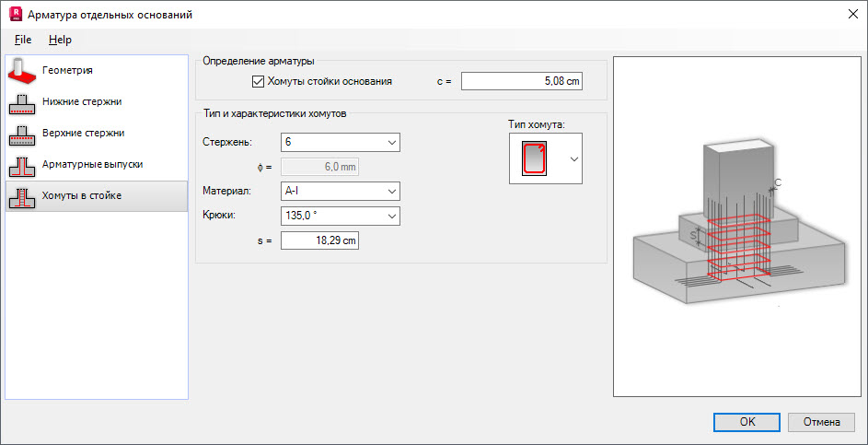868x445 pixels.
Task: Click the Определение арматуры group title
Action: coord(259,61)
